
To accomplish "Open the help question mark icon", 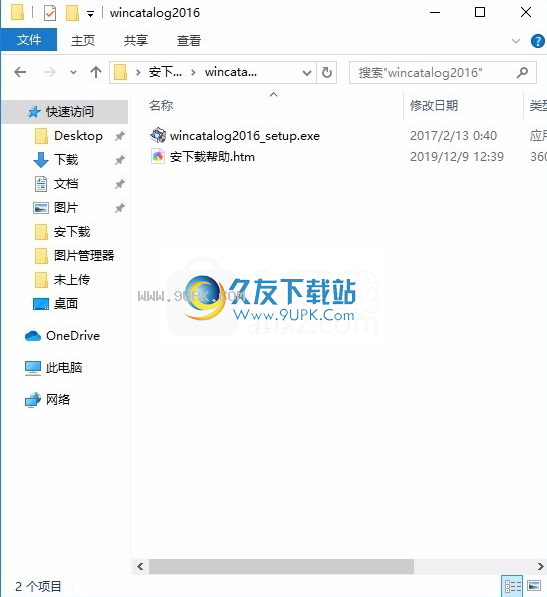I will (x=537, y=41).
